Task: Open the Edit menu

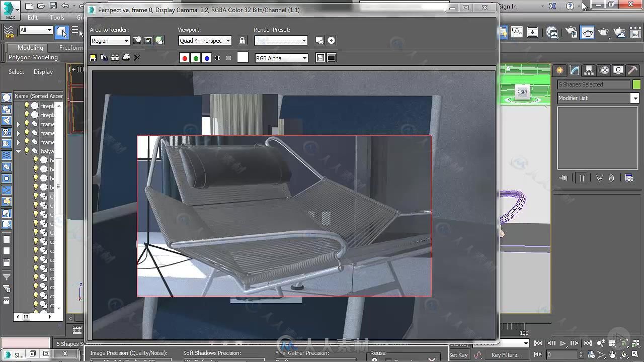Action: click(x=33, y=17)
